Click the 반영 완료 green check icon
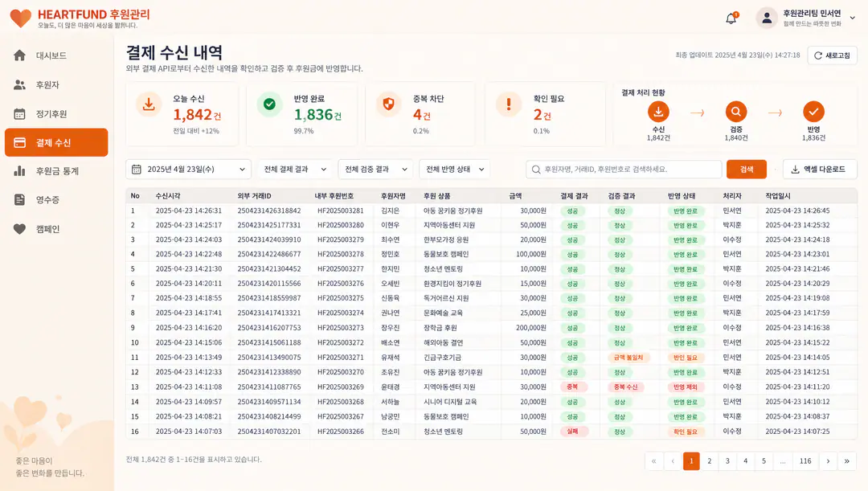Viewport: 868px width, 491px height. coord(269,104)
